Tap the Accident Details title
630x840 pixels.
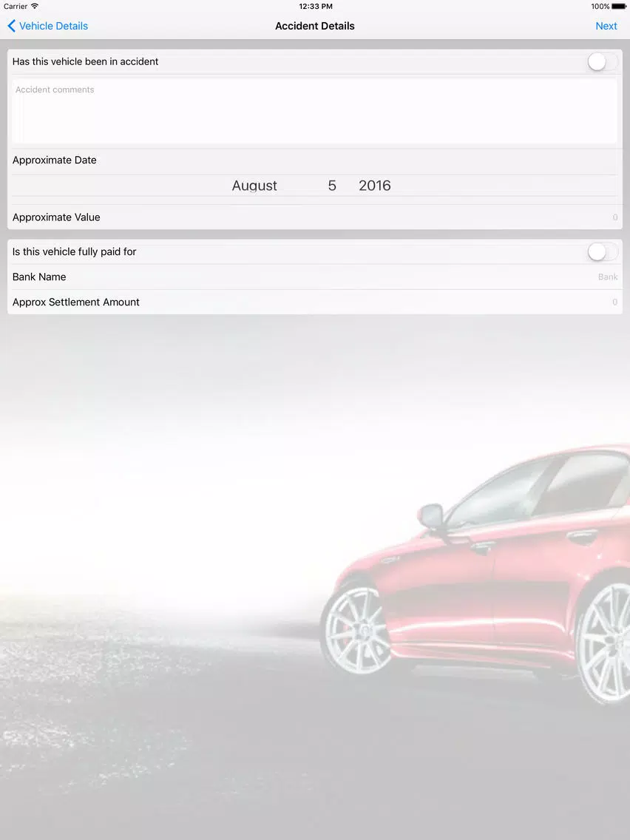[x=315, y=26]
